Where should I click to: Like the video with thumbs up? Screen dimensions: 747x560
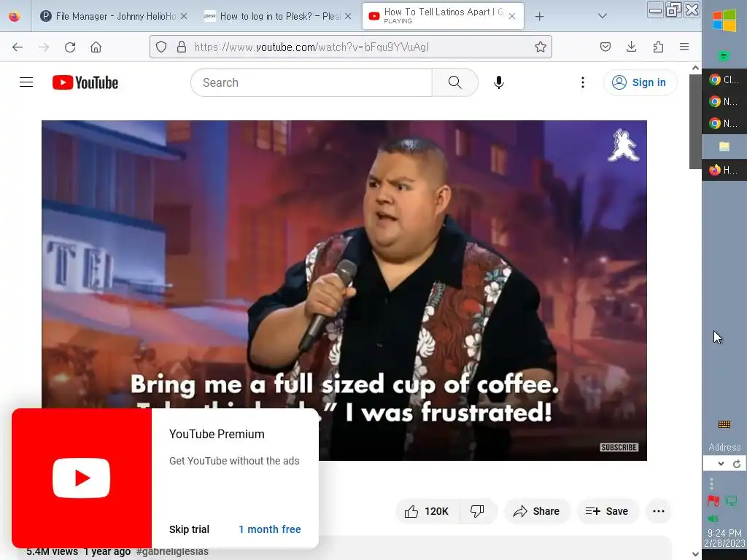click(x=426, y=511)
